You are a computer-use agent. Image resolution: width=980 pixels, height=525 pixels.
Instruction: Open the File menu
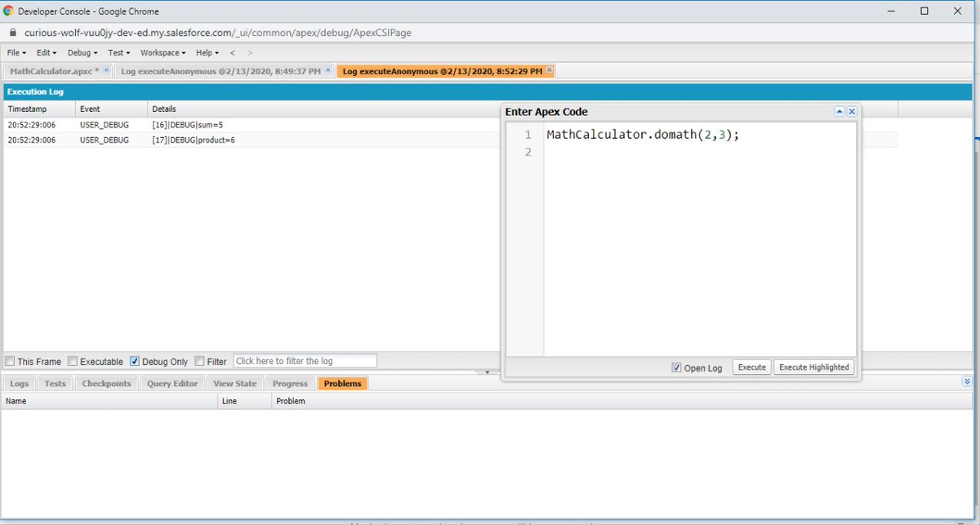[16, 53]
